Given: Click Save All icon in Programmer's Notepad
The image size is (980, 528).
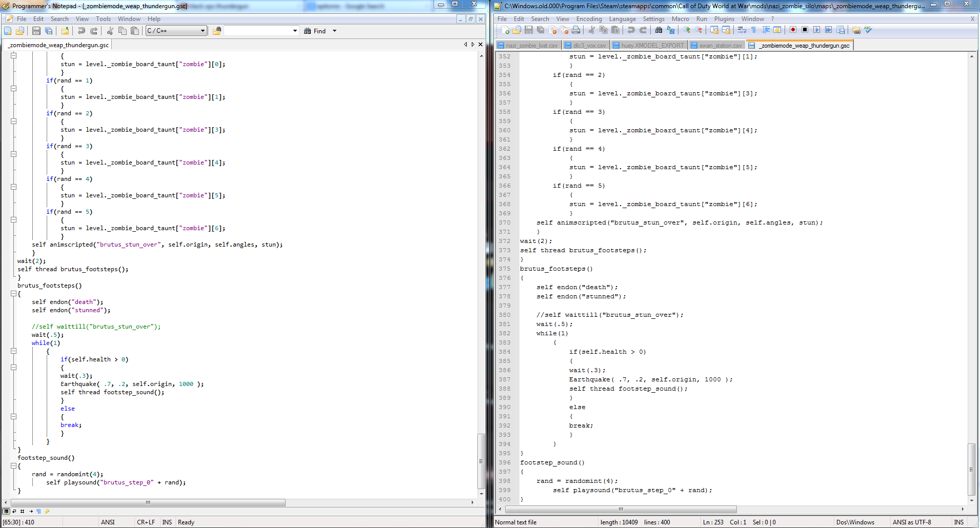Looking at the screenshot, I should pos(49,31).
